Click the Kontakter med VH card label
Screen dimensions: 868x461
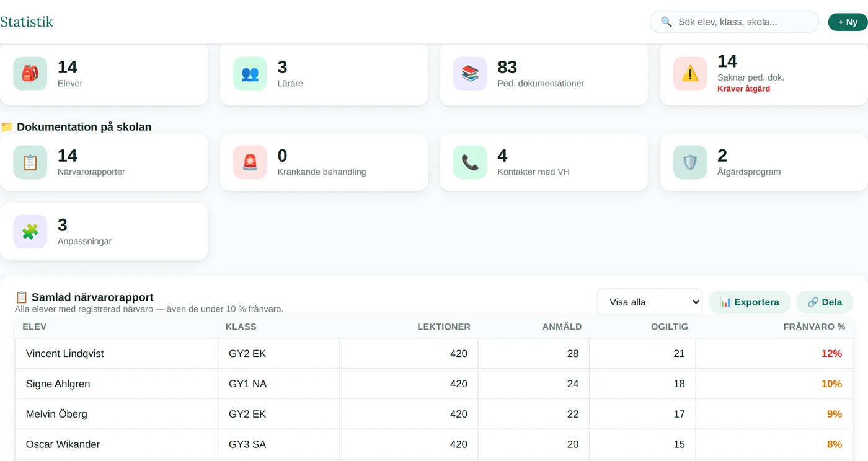[x=533, y=172]
